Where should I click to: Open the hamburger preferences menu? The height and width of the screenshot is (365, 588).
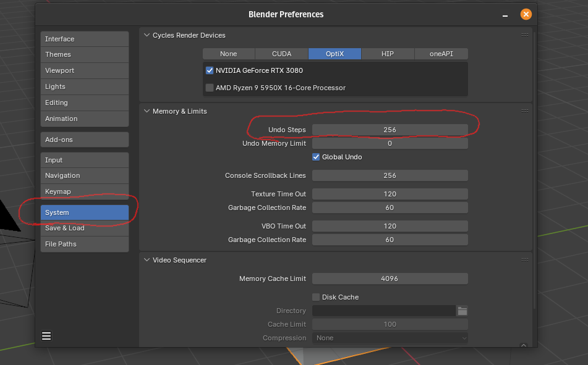click(46, 336)
